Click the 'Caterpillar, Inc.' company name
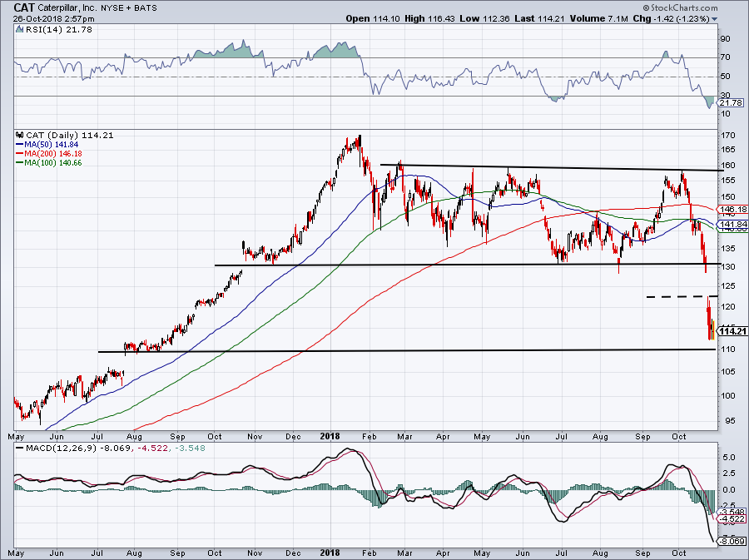This screenshot has width=749, height=560. tap(68, 8)
